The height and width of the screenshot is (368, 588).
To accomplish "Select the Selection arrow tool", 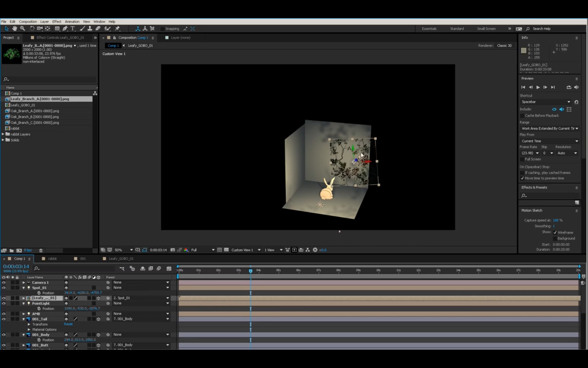I will (6, 28).
